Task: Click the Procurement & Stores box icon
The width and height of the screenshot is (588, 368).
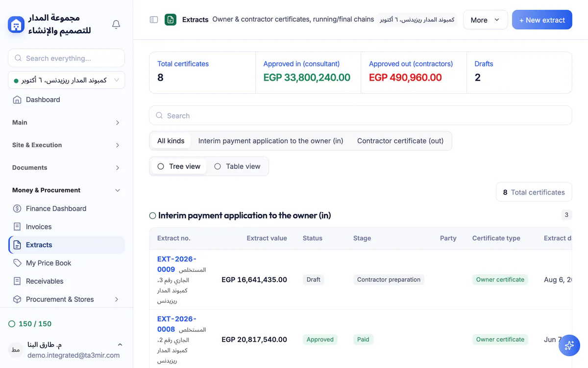Action: tap(17, 299)
